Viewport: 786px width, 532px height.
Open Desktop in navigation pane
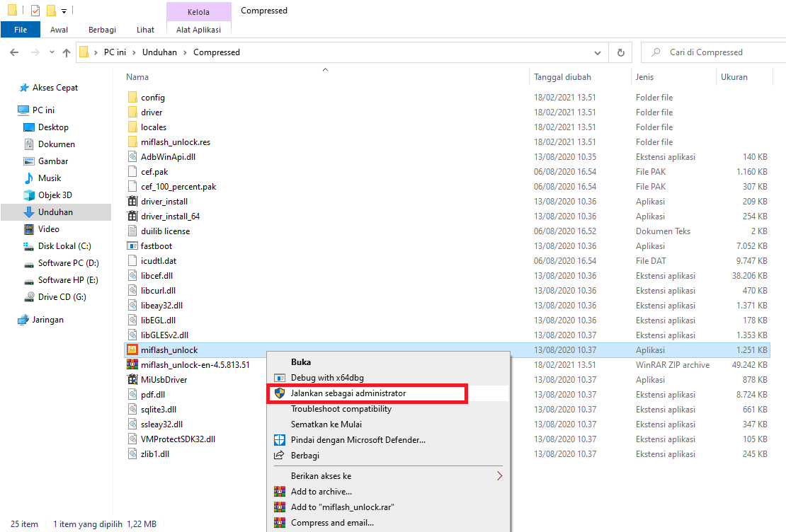pyautogui.click(x=53, y=127)
